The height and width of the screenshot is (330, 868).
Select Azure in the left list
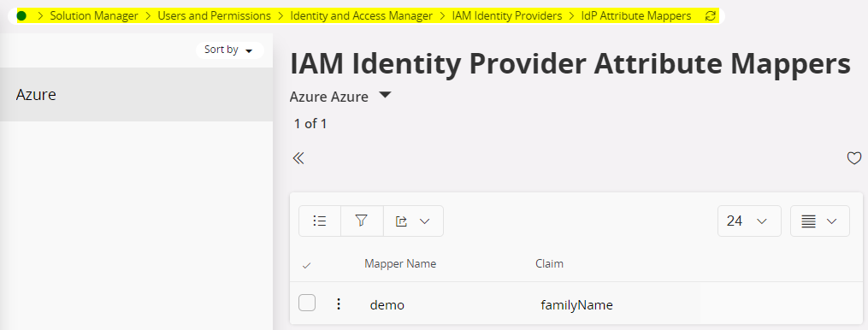[x=136, y=95]
